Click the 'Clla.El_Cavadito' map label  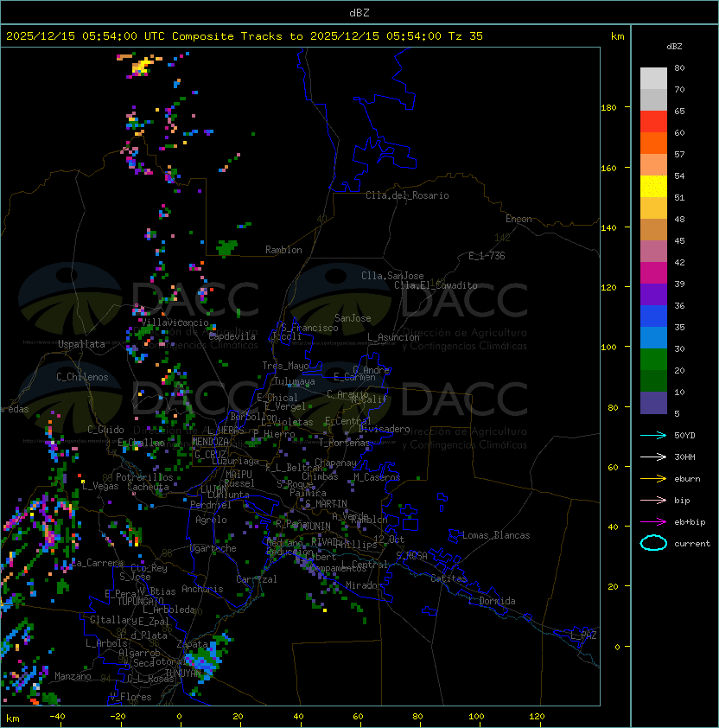click(x=436, y=285)
